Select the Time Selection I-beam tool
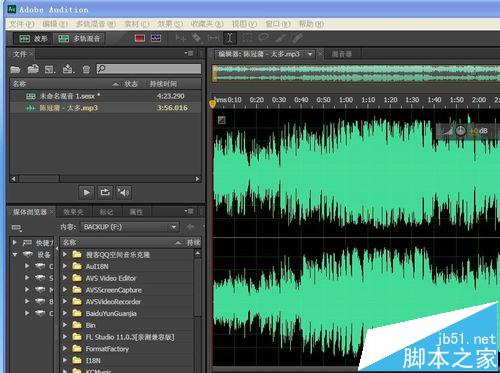This screenshot has width=500, height=373. click(230, 38)
